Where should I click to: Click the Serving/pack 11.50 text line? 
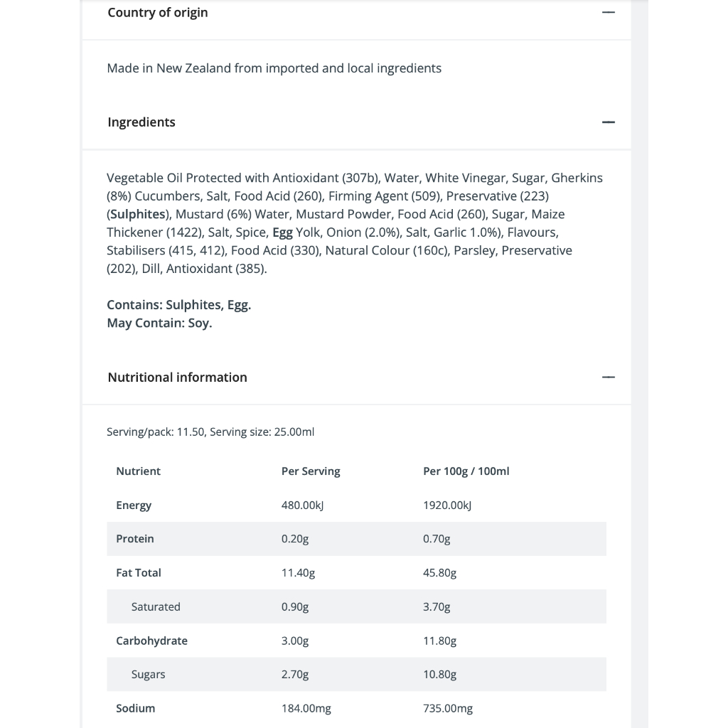tap(210, 432)
